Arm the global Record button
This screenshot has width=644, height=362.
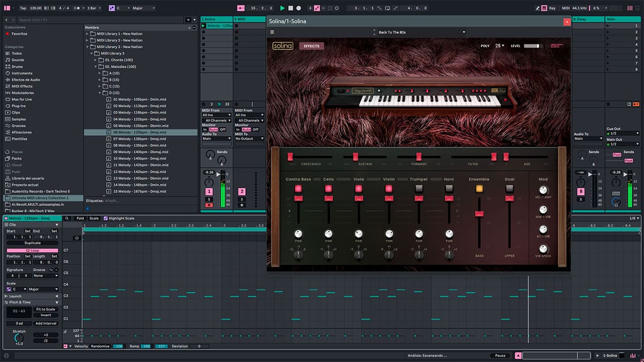(298, 8)
